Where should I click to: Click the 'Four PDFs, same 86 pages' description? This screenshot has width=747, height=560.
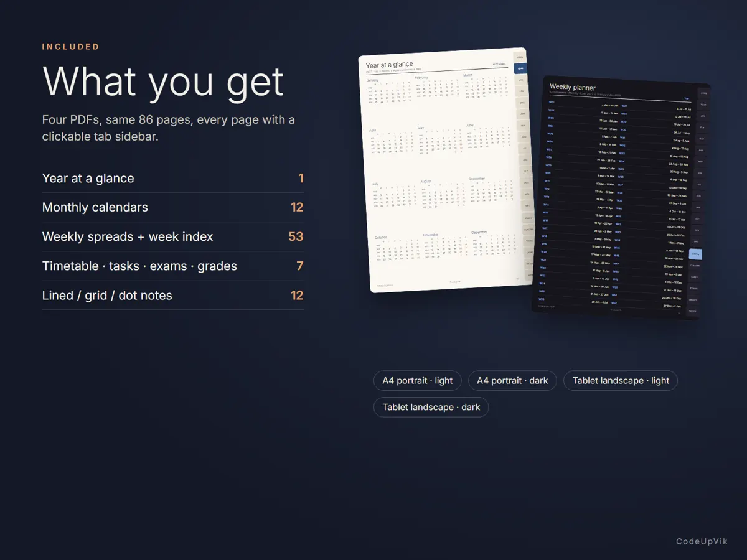[x=169, y=128]
